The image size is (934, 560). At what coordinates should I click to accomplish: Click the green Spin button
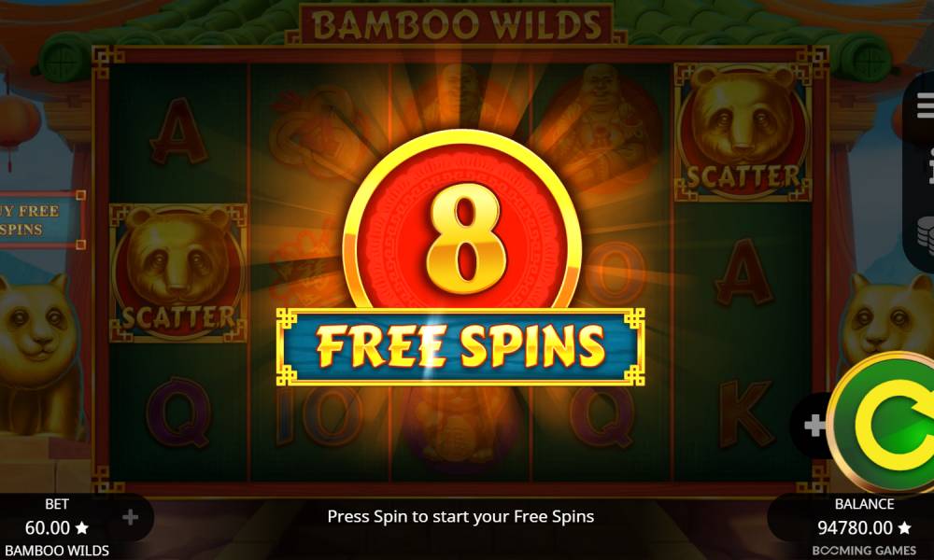click(884, 423)
